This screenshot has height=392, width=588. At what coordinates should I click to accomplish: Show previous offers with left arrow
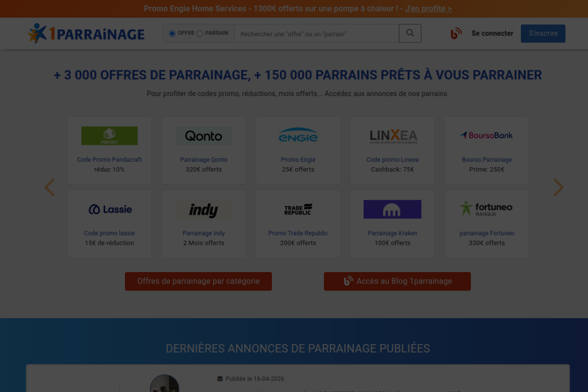pos(49,187)
